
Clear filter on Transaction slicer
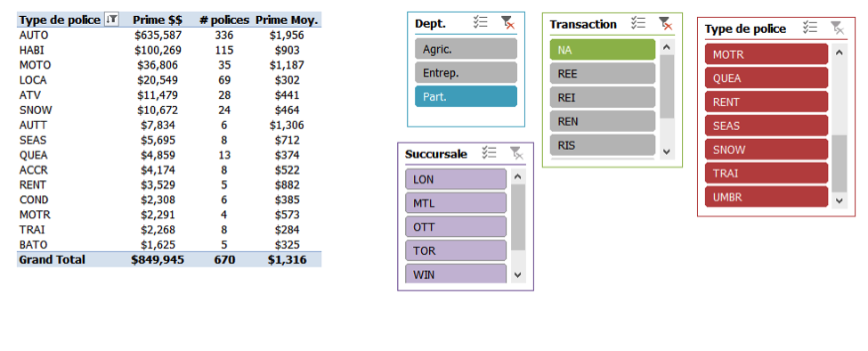coord(665,23)
